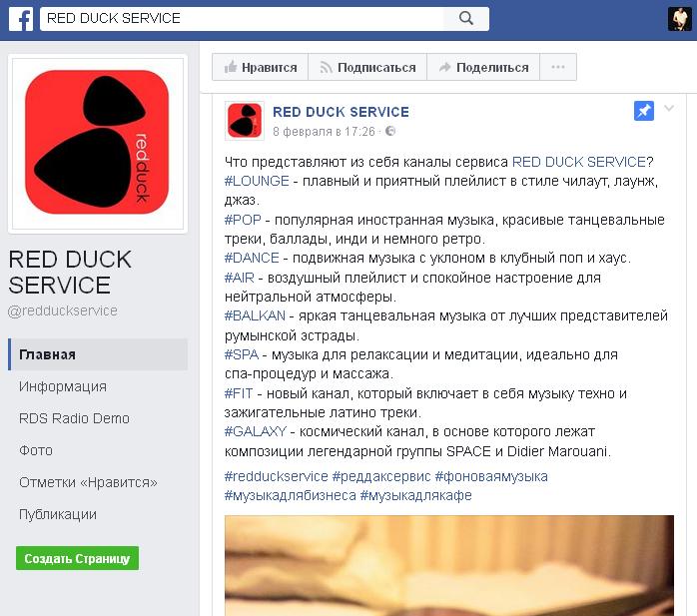Focus the search field with RED DUCK SERVICE
This screenshot has width=697, height=616.
[242, 18]
